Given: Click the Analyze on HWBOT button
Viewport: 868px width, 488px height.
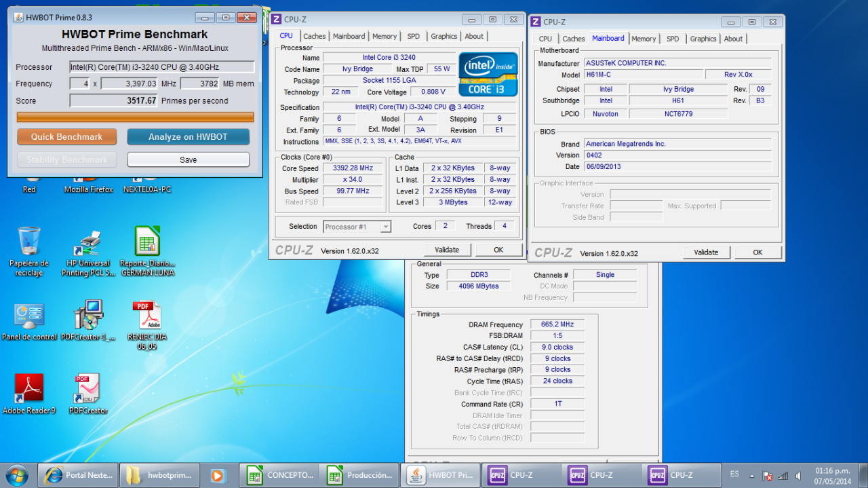Looking at the screenshot, I should coord(188,136).
